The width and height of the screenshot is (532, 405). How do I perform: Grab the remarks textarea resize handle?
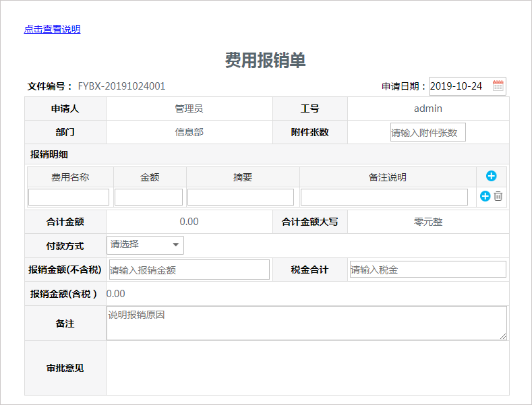503,336
